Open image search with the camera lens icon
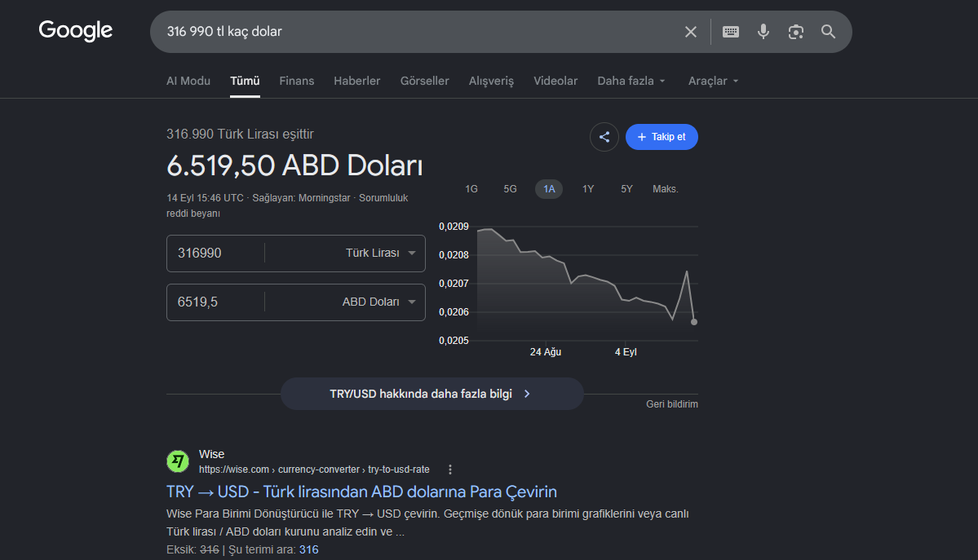 tap(796, 32)
